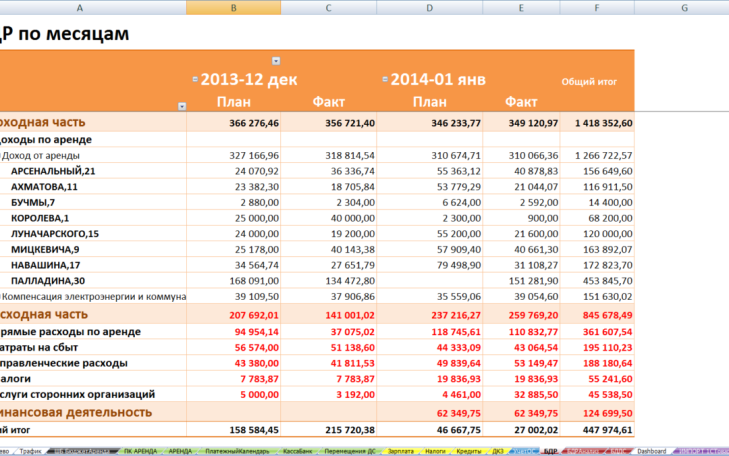
Task: Select the Доход от аренды row label
Action: point(40,155)
